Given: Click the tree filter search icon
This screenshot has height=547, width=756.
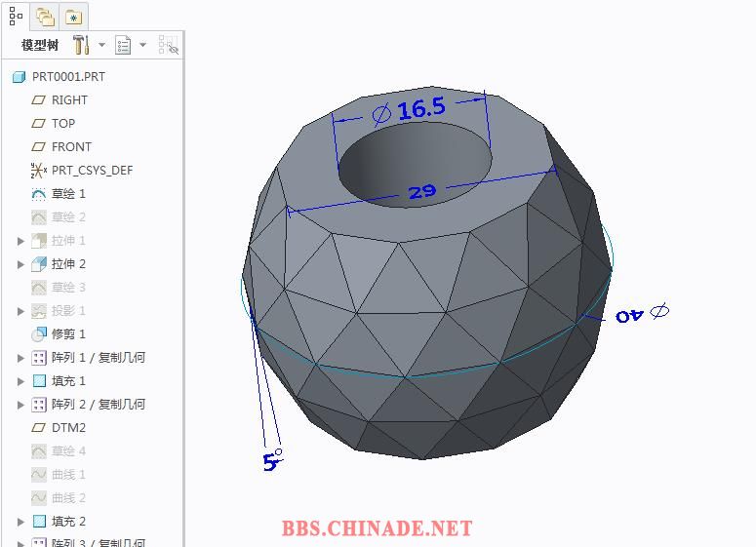Looking at the screenshot, I should pos(168,45).
